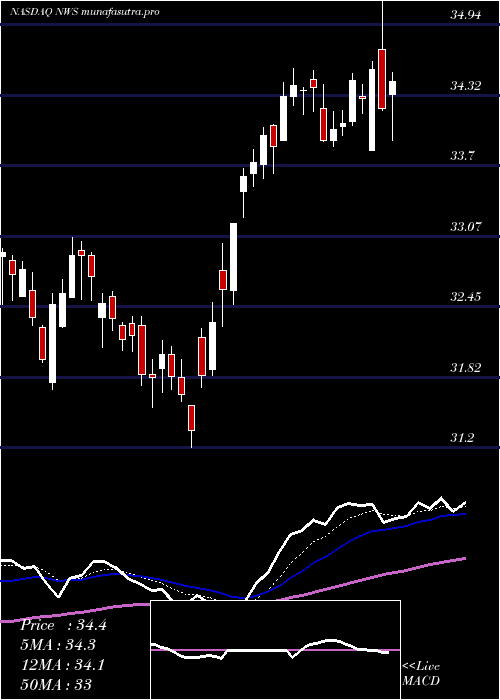Click the NASDAQ NWS munafasutra.pro title
500x700 pixels.
pos(84,12)
